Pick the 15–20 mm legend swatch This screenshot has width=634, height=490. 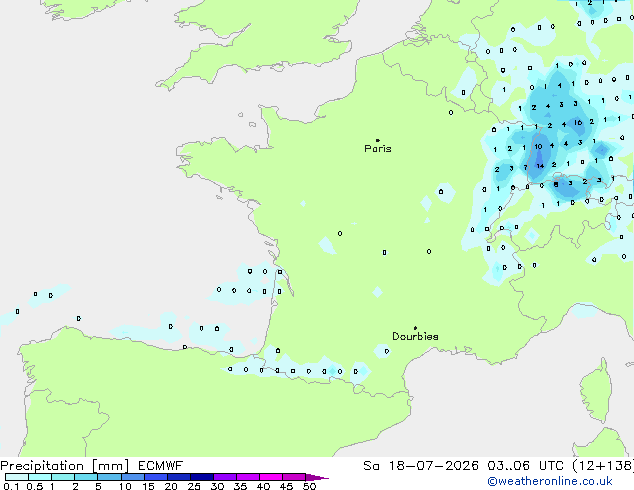click(156, 477)
